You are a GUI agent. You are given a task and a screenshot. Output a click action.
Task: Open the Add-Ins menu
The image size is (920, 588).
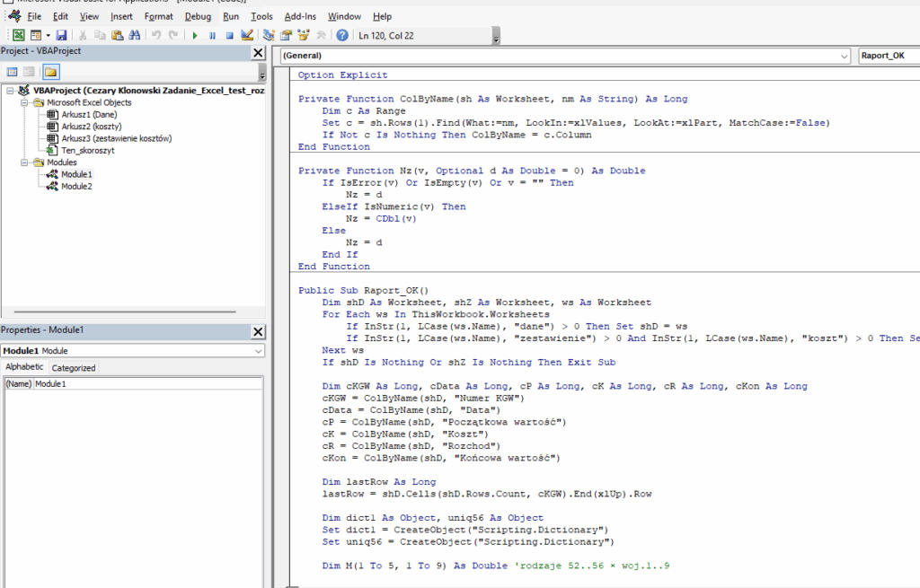pos(300,16)
